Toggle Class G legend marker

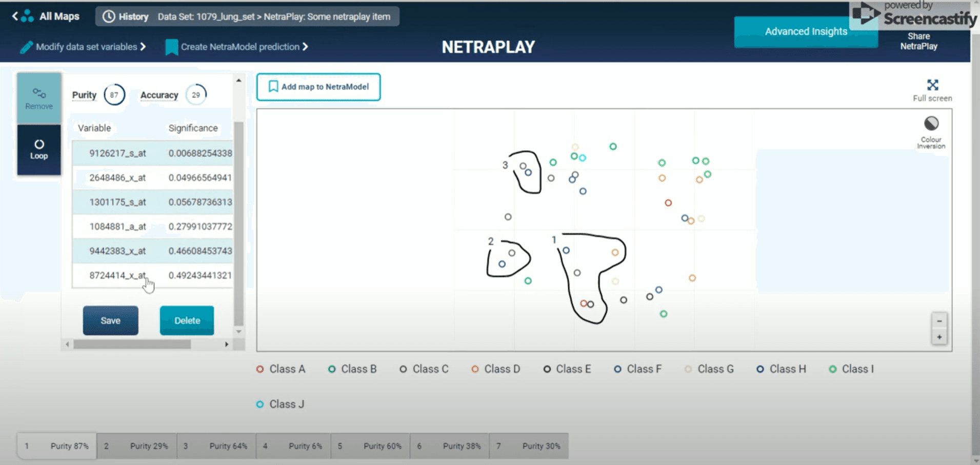coord(688,369)
